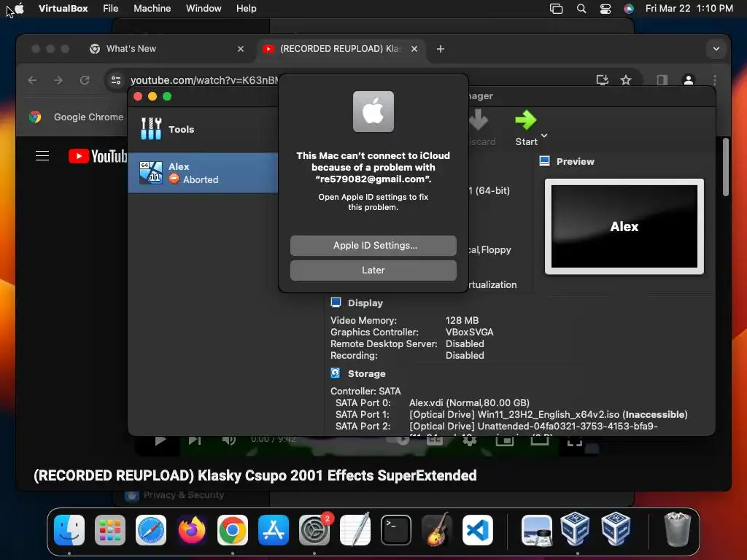The height and width of the screenshot is (560, 747).
Task: Open Google Chrome from the Dock
Action: (233, 530)
